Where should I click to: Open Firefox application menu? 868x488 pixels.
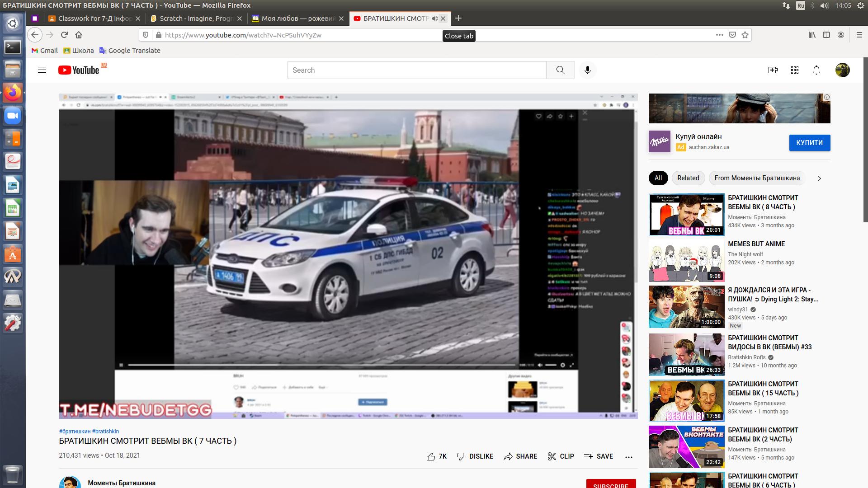pyautogui.click(x=859, y=35)
